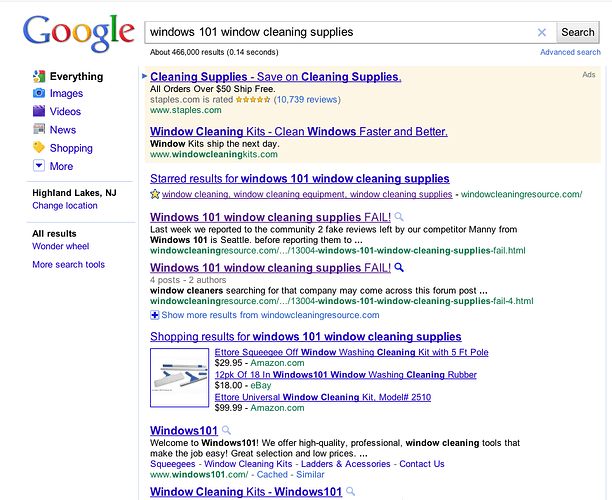Open Similar pages link
Screen dimensions: 612x500
click(x=310, y=475)
